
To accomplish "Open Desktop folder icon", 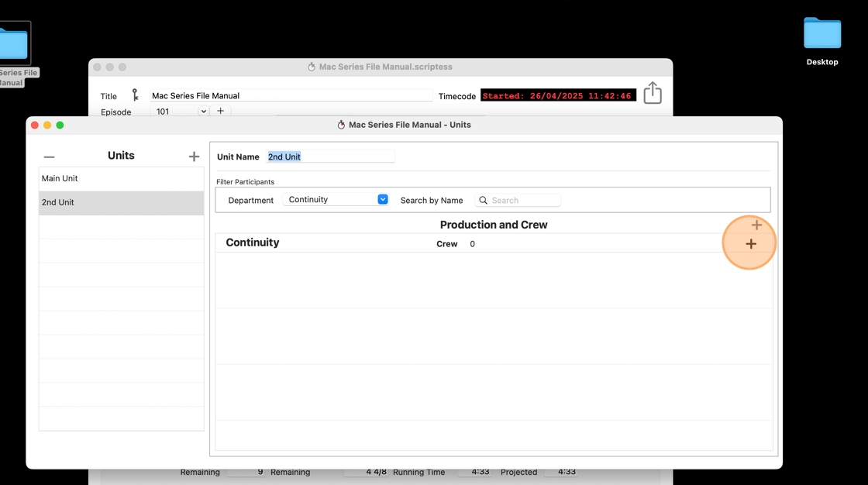I will point(822,33).
